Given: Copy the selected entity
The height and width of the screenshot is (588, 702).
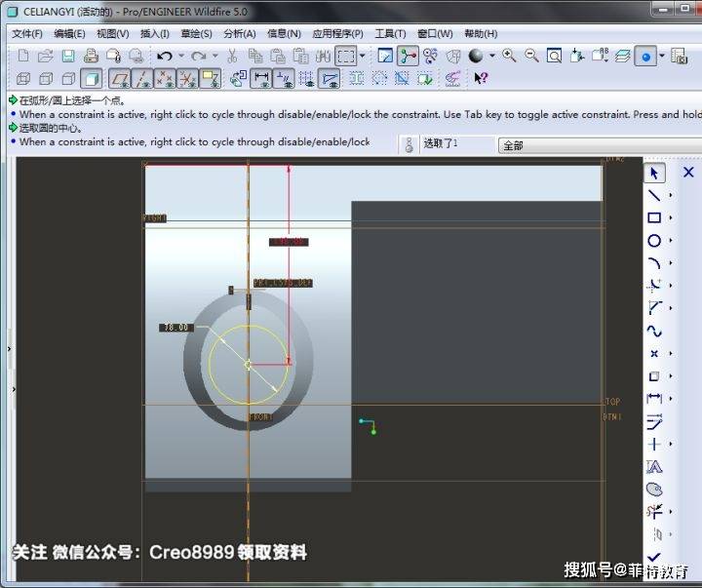Looking at the screenshot, I should (x=255, y=56).
